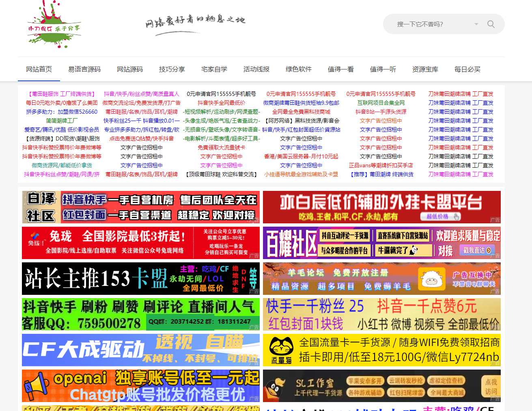Switch to 绿色软件 section
This screenshot has width=532, height=411.
[x=299, y=69]
